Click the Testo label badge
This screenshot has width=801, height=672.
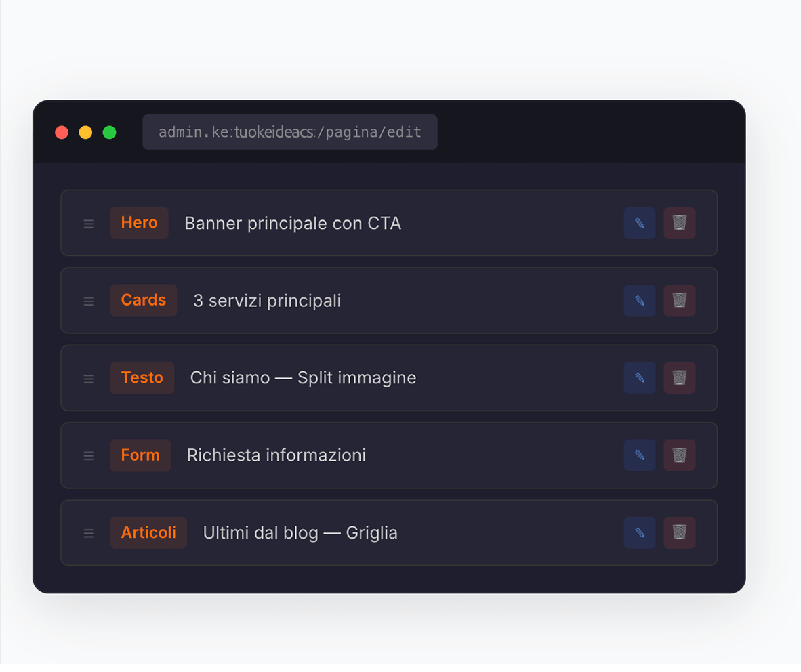pos(142,377)
